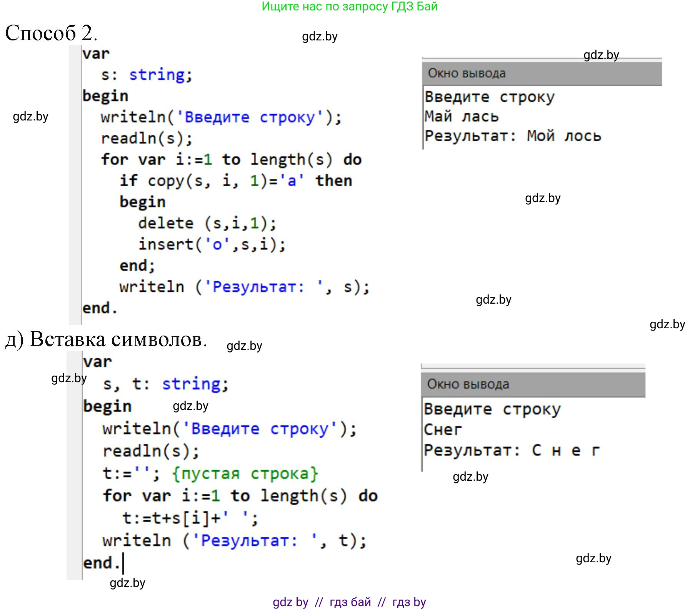Place cursor on 'if copy(s, i, 1)='a' then' line
This screenshot has width=700, height=610.
tap(235, 180)
